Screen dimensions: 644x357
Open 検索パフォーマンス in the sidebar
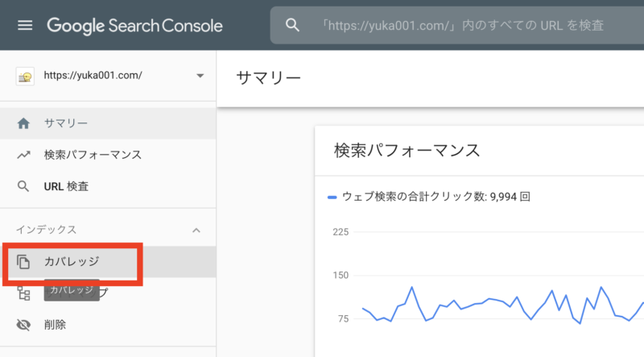tap(108, 155)
